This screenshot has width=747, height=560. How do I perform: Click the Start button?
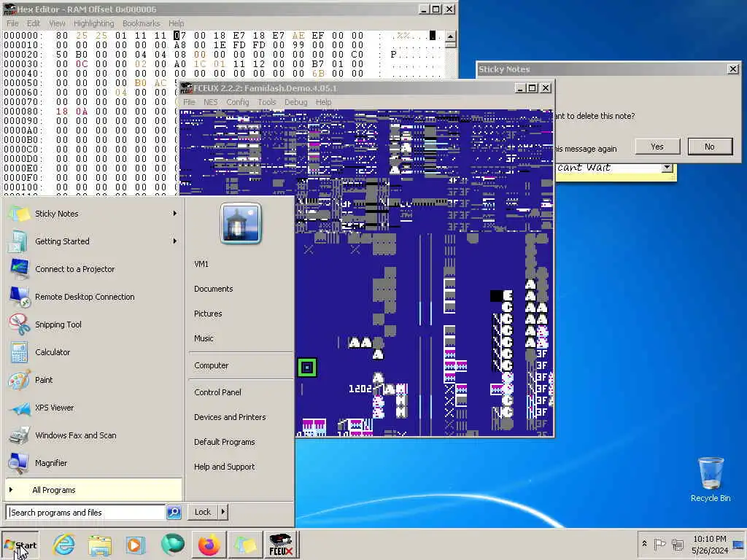20,545
